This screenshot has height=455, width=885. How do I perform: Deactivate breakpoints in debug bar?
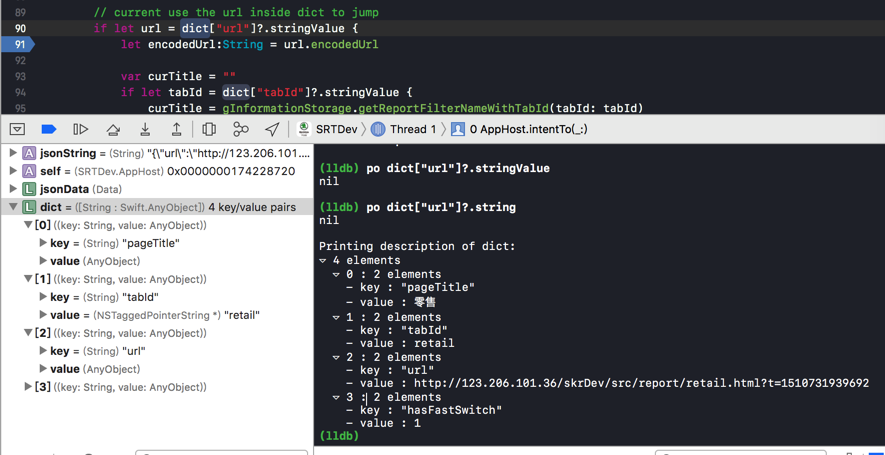[x=48, y=129]
